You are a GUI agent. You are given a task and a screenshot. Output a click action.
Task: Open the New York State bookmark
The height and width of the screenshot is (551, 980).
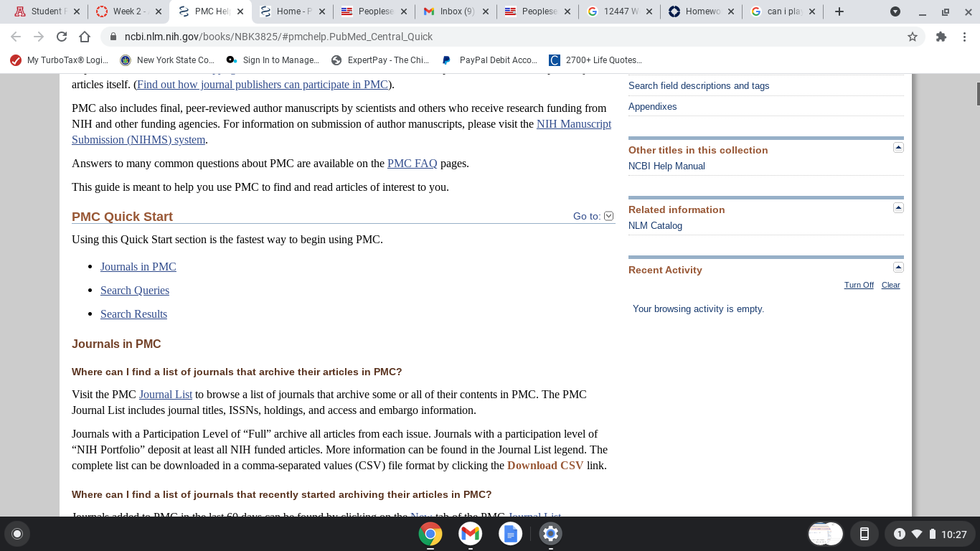[x=167, y=60]
